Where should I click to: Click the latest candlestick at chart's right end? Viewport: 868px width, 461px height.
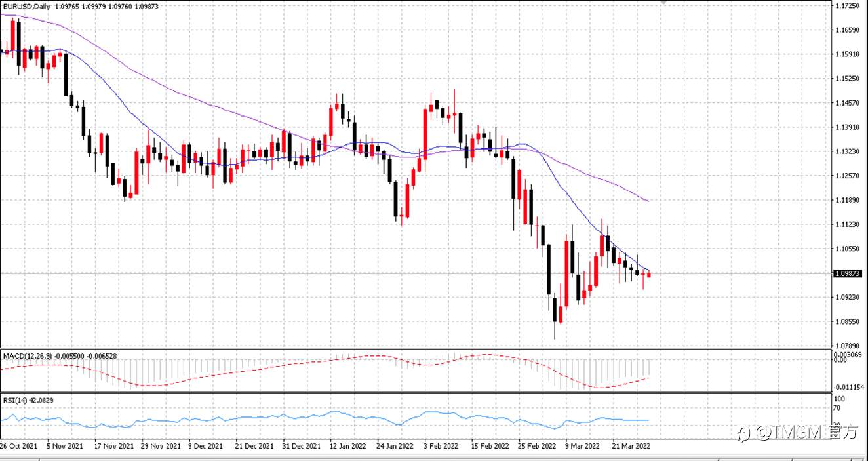[x=649, y=275]
